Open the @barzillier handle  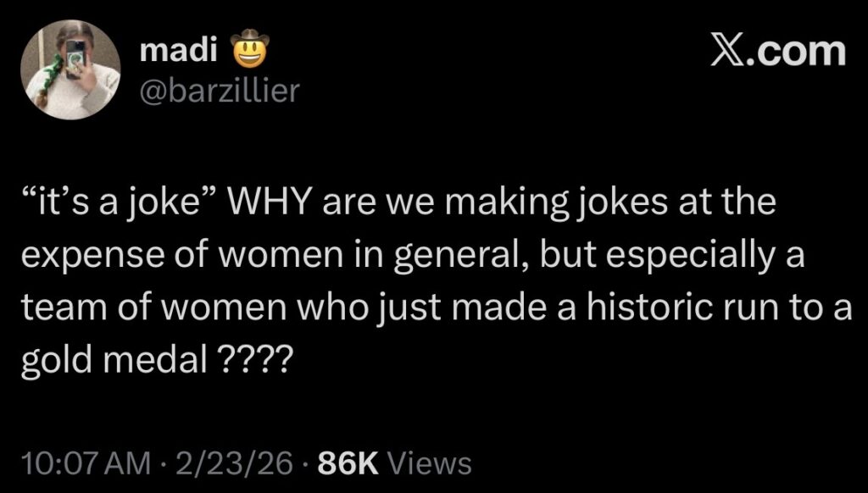pyautogui.click(x=220, y=90)
